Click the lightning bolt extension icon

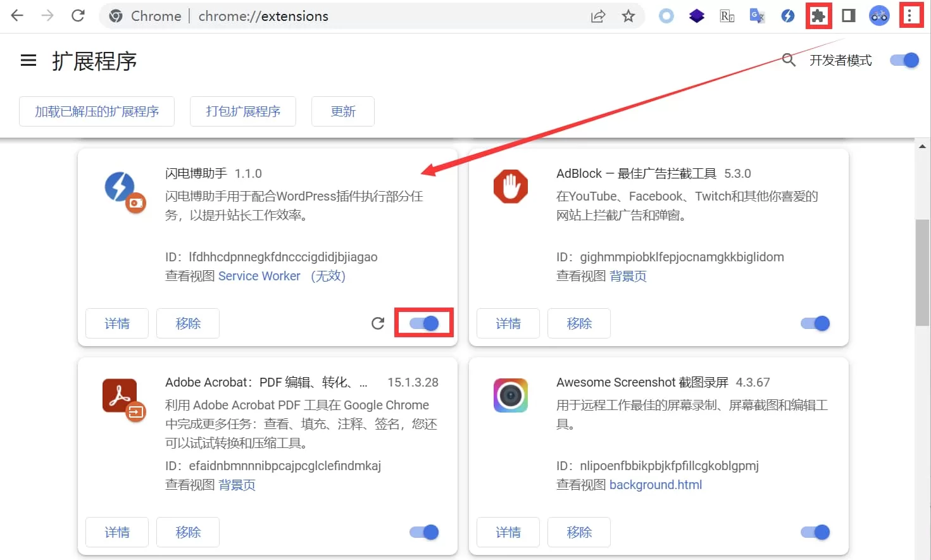[787, 16]
